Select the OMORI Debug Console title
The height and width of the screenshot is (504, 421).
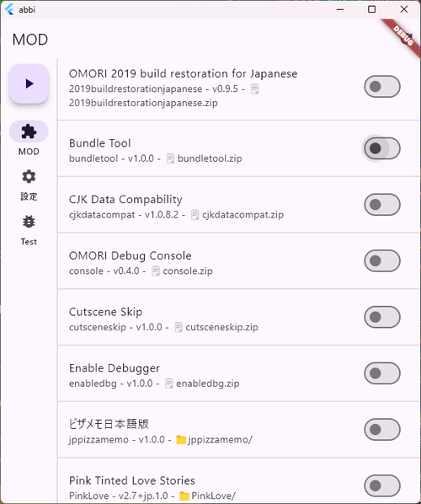tap(130, 256)
